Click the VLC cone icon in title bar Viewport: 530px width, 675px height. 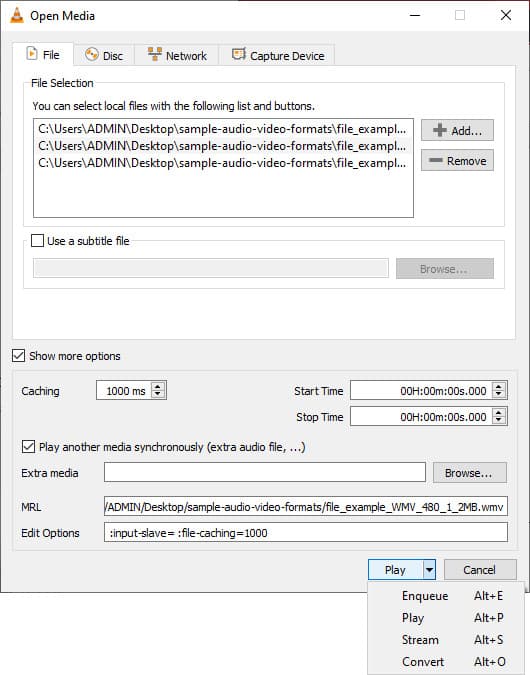(16, 15)
